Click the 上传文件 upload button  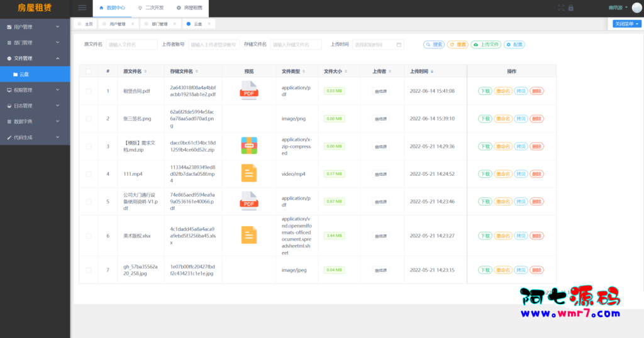click(x=486, y=45)
